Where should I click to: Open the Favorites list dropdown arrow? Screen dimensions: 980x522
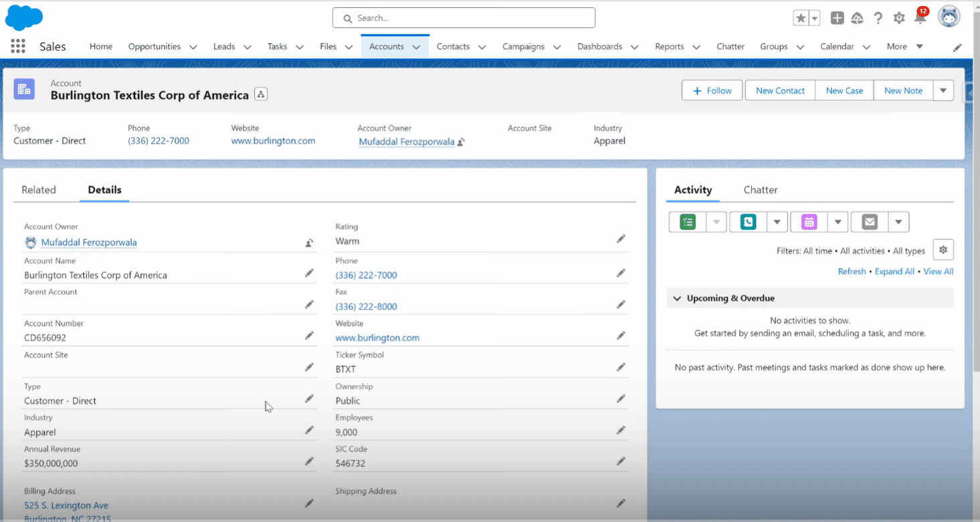tap(815, 19)
